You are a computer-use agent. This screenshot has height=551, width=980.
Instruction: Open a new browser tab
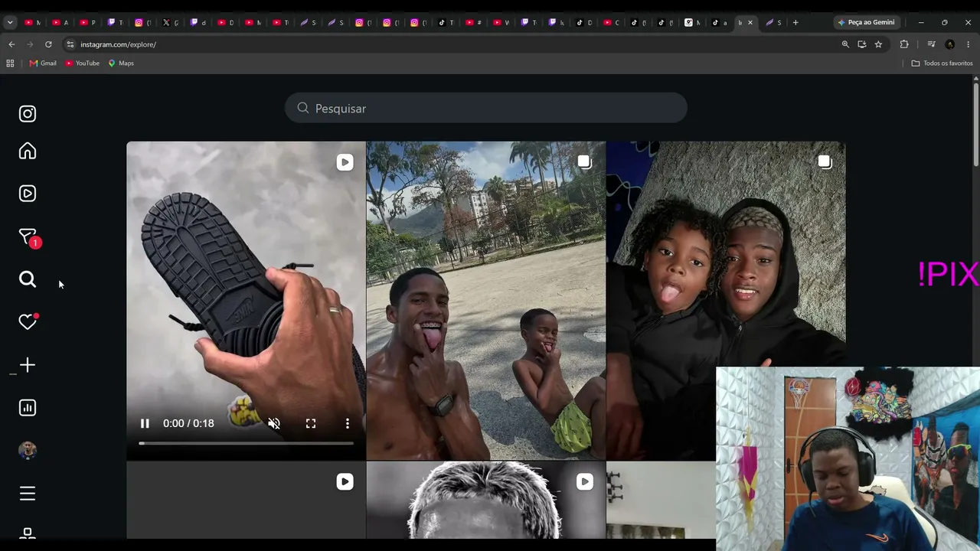pyautogui.click(x=795, y=22)
